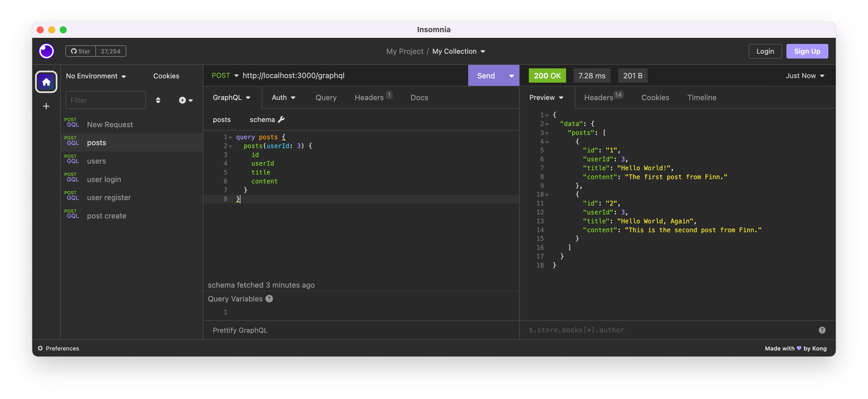This screenshot has width=868, height=399.
Task: Click the GitHub Star button
Action: pos(81,51)
